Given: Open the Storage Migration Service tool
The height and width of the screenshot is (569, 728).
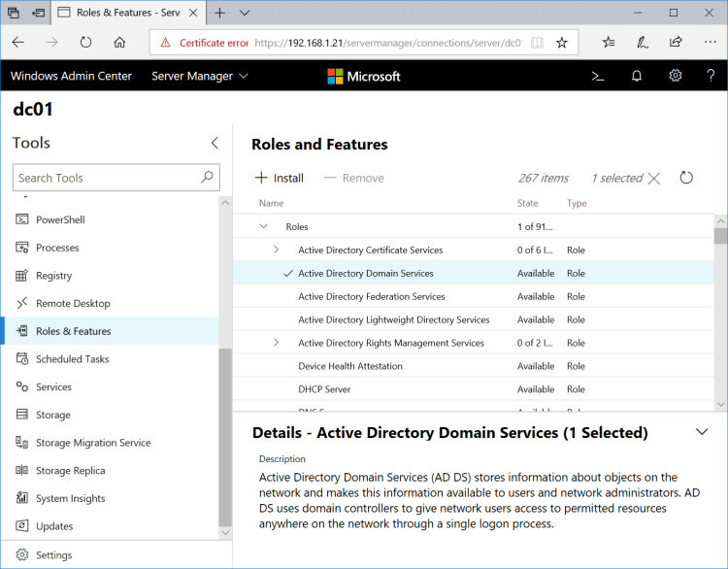Looking at the screenshot, I should pos(92,443).
